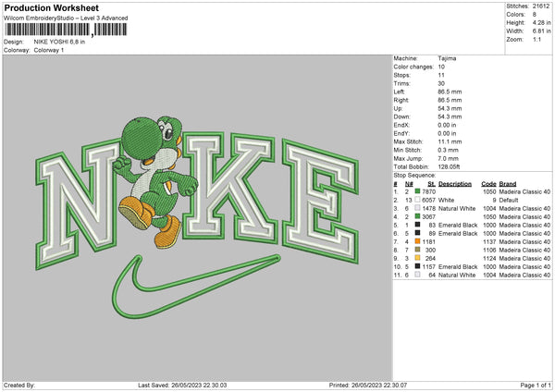The height and width of the screenshot is (392, 555).
Task: Click the 'Created By:' label
Action: click(19, 385)
